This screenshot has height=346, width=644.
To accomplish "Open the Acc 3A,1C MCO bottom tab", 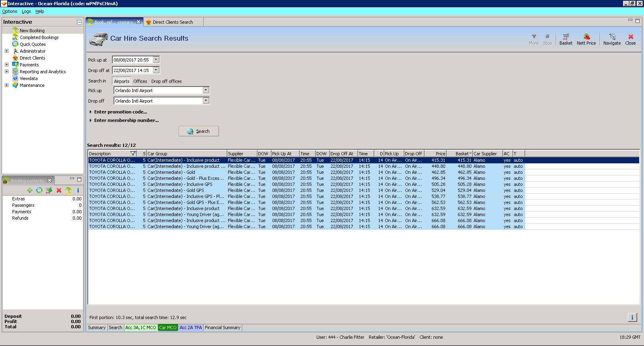I will tap(140, 327).
